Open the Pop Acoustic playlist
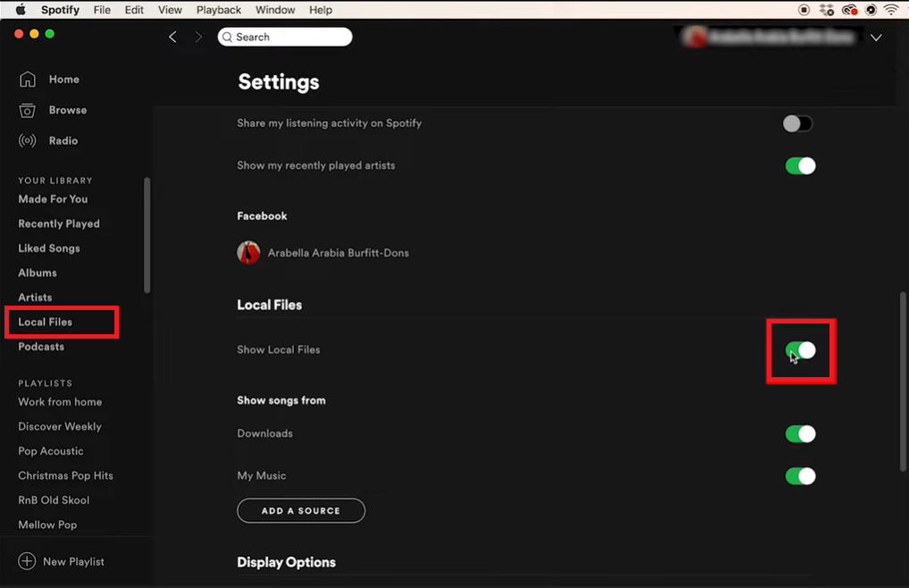909x588 pixels. click(x=51, y=451)
